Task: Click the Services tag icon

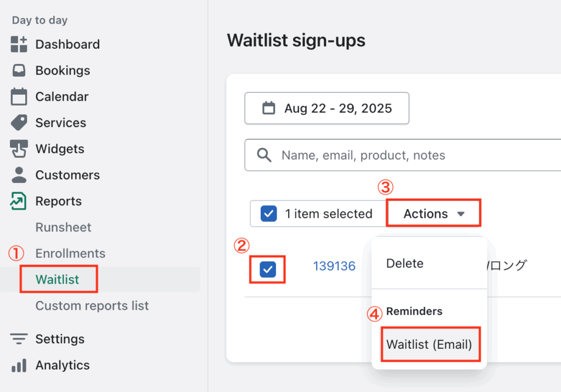Action: tap(19, 123)
